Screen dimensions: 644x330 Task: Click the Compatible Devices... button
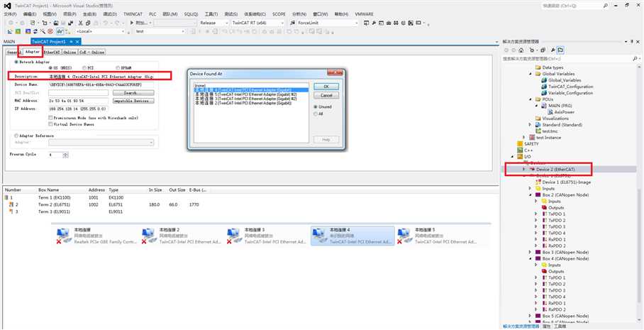[133, 101]
